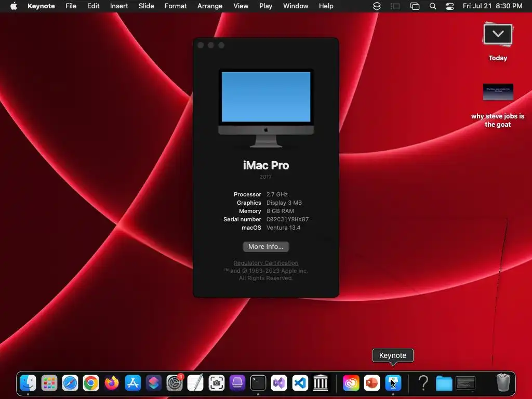Screen dimensions: 532x399
Task: Click the screen mirroring menu bar icon
Action: (415, 6)
